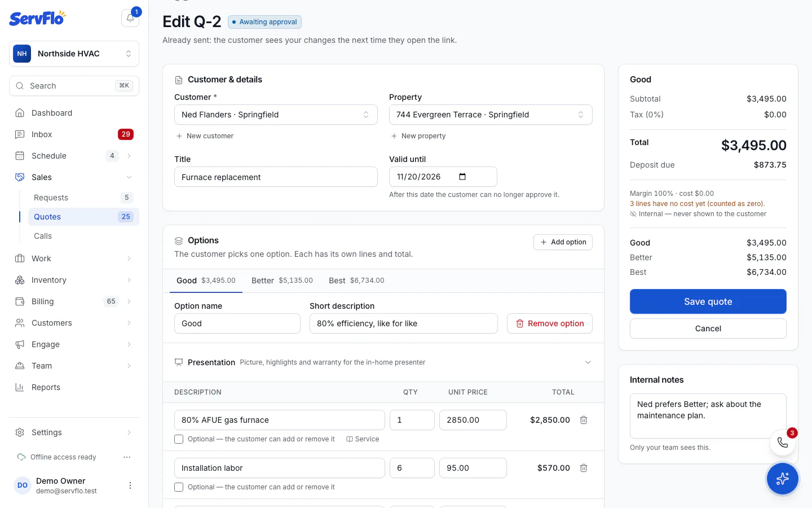Expand the Billing submenu chevron
812x508 pixels.
[129, 301]
